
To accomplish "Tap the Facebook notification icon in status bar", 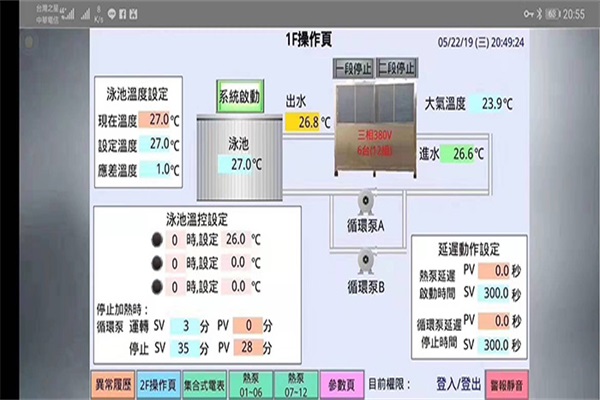I will [x=122, y=15].
